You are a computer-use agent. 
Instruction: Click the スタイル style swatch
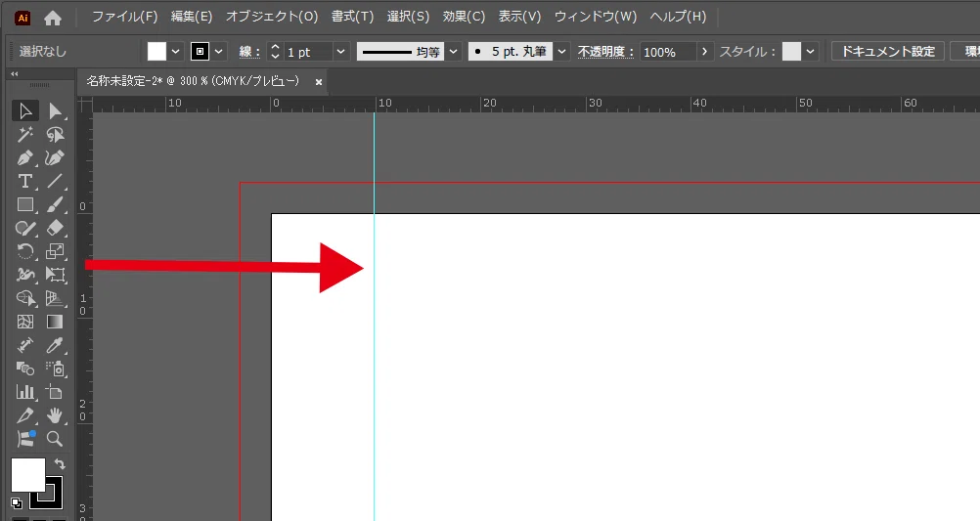click(x=792, y=52)
